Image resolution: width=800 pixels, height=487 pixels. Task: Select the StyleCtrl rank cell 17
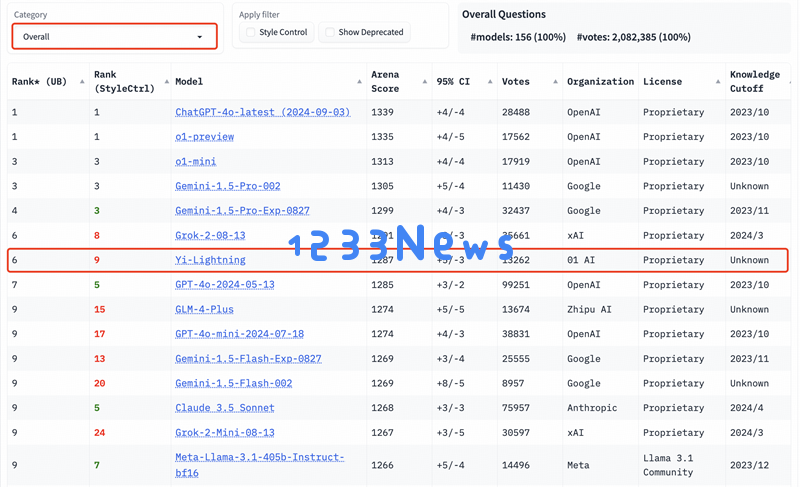99,334
